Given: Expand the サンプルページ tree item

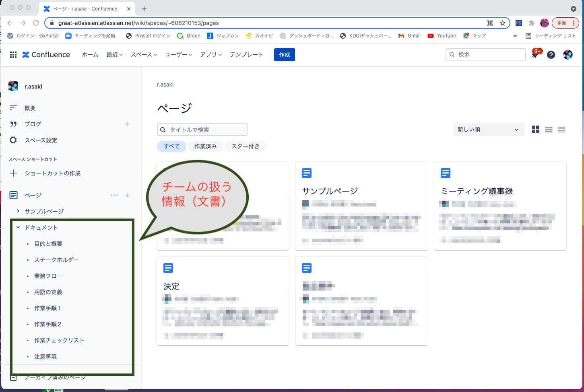Looking at the screenshot, I should point(18,211).
